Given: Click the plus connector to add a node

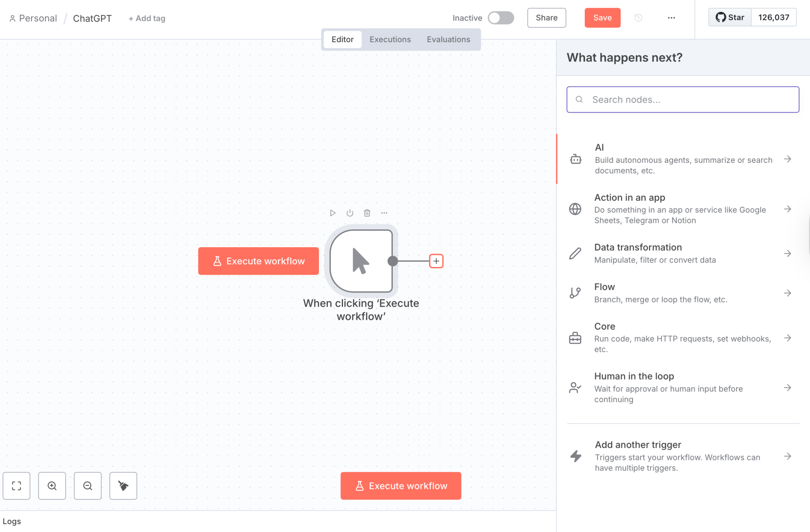Looking at the screenshot, I should pyautogui.click(x=436, y=261).
